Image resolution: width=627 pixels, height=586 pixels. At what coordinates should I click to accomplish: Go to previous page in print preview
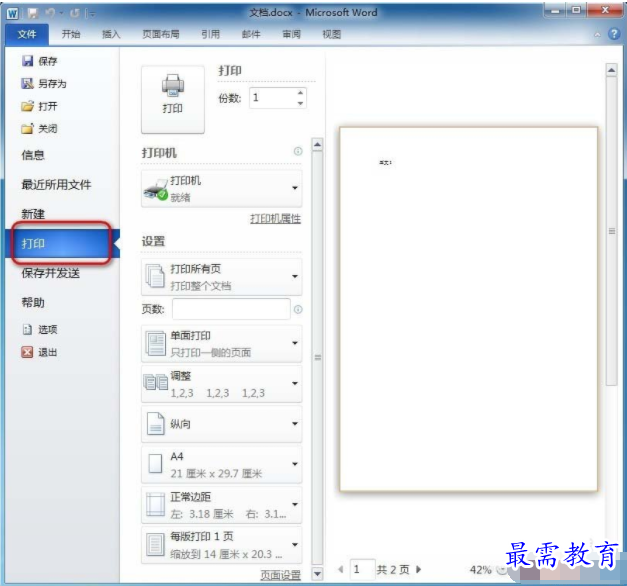pos(341,569)
